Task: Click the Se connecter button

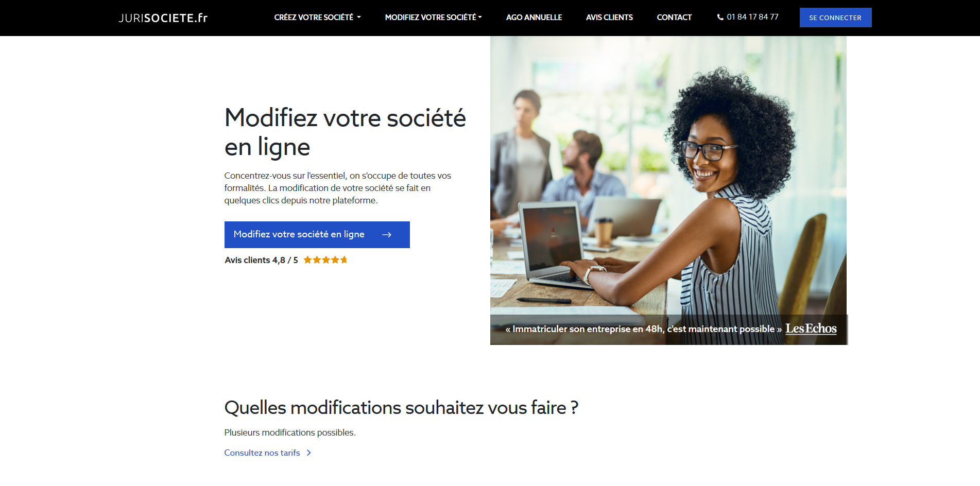Action: (835, 18)
